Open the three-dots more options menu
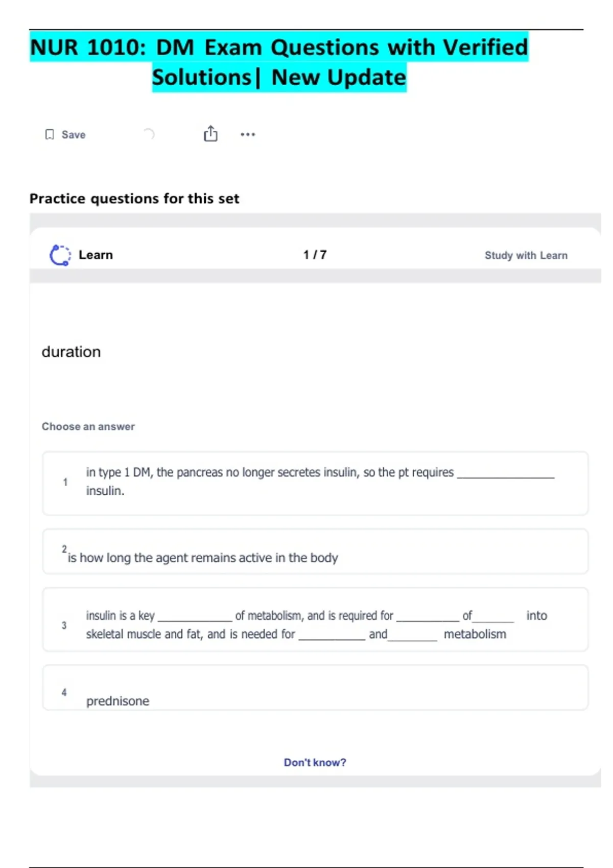613x868 pixels. pyautogui.click(x=248, y=134)
